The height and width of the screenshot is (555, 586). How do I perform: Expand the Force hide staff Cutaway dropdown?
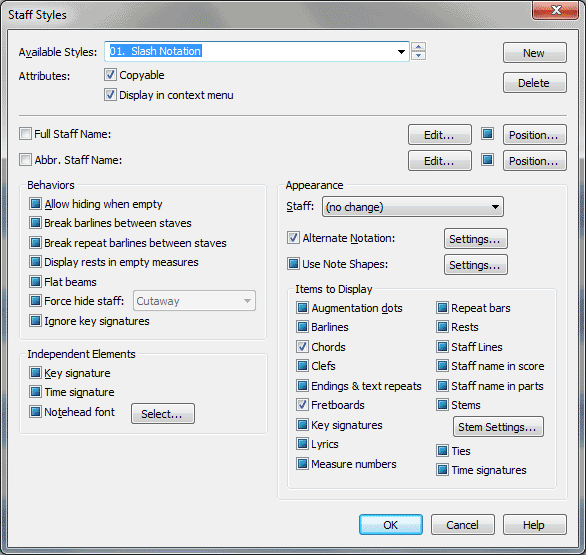click(194, 301)
